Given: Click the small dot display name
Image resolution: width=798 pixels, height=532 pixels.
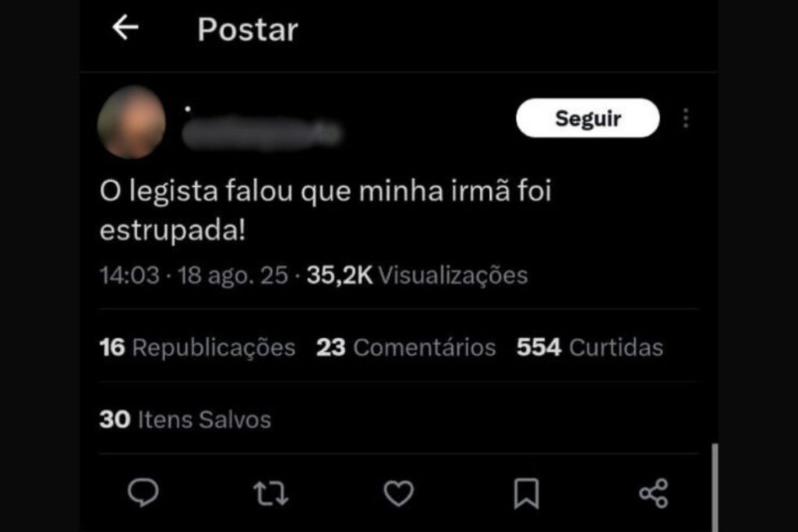Looking at the screenshot, I should click(x=188, y=108).
